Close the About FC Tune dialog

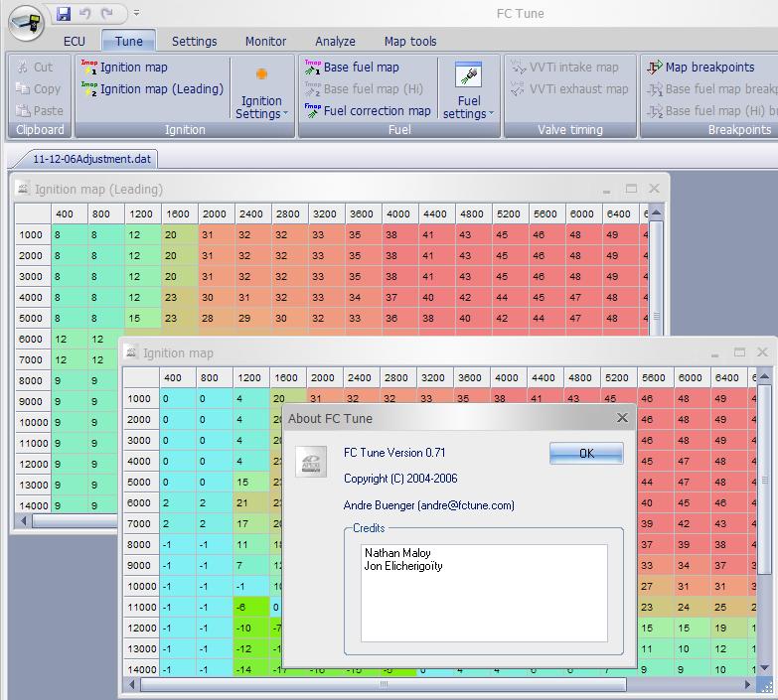tap(622, 418)
